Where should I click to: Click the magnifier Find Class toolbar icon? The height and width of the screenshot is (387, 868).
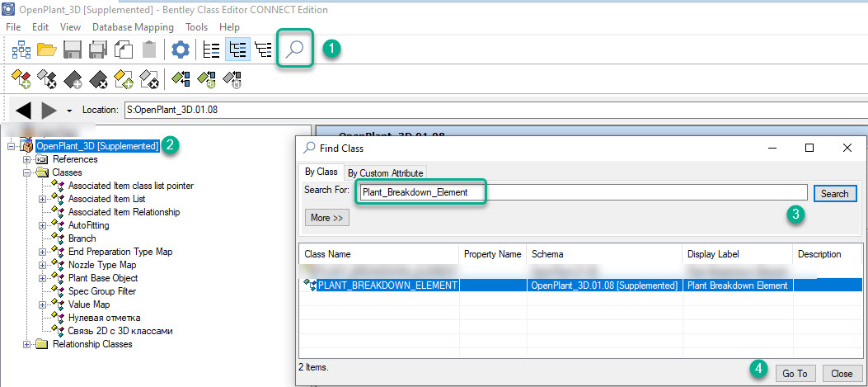[294, 50]
